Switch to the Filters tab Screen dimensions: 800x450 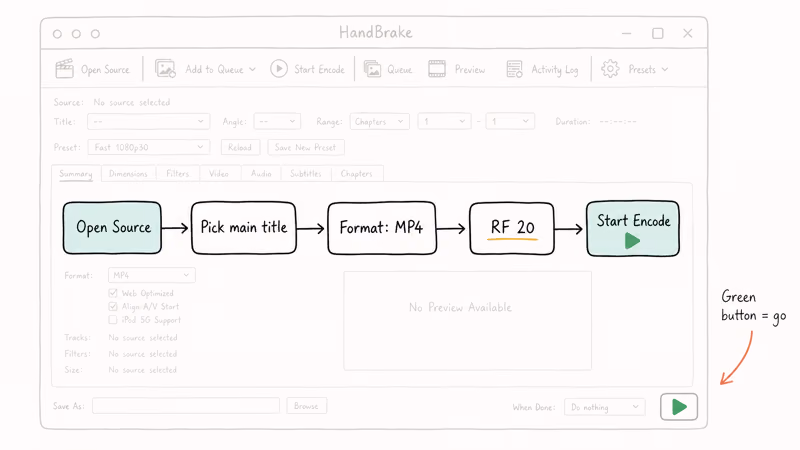point(178,173)
